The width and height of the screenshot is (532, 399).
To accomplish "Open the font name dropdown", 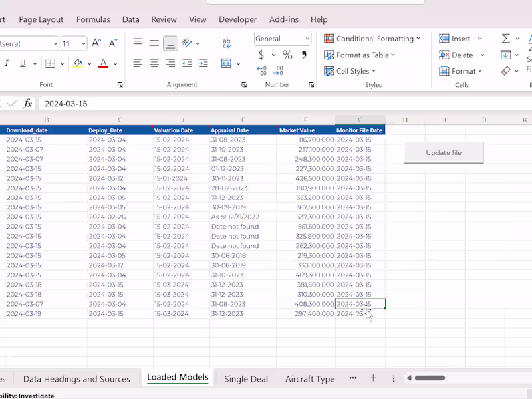I will (55, 43).
